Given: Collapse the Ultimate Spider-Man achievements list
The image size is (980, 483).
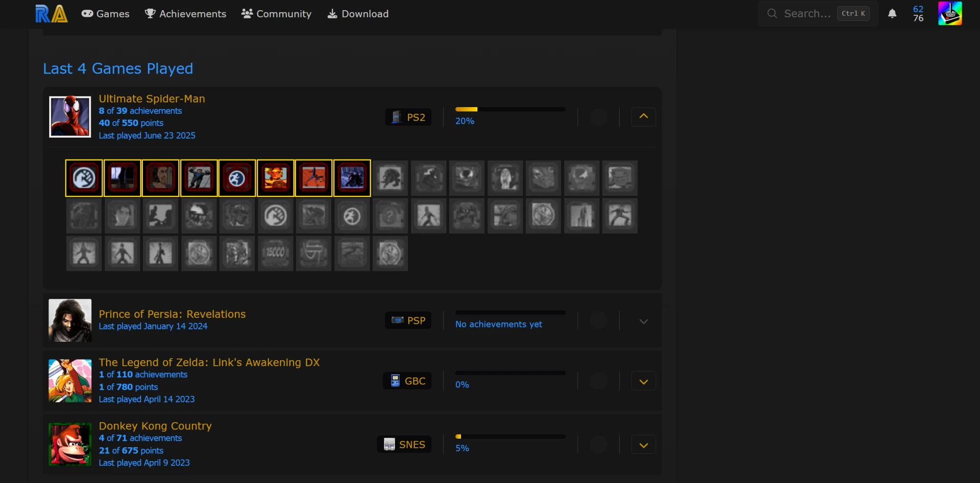Looking at the screenshot, I should click(x=643, y=117).
